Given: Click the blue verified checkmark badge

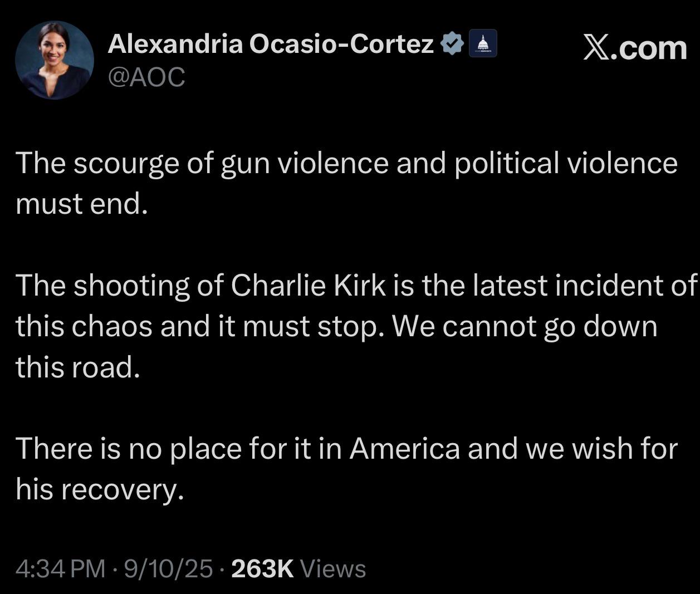Looking at the screenshot, I should tap(452, 44).
